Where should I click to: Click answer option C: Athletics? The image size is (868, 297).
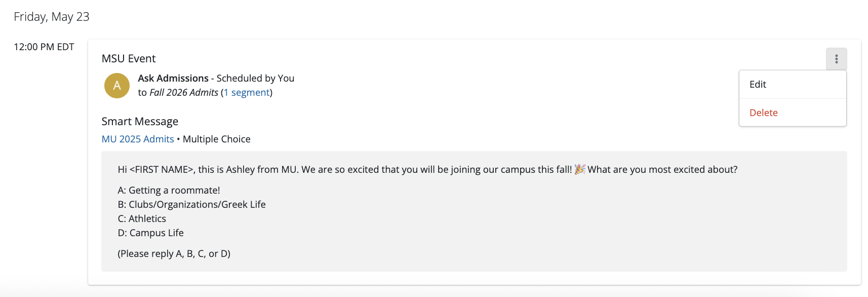142,219
